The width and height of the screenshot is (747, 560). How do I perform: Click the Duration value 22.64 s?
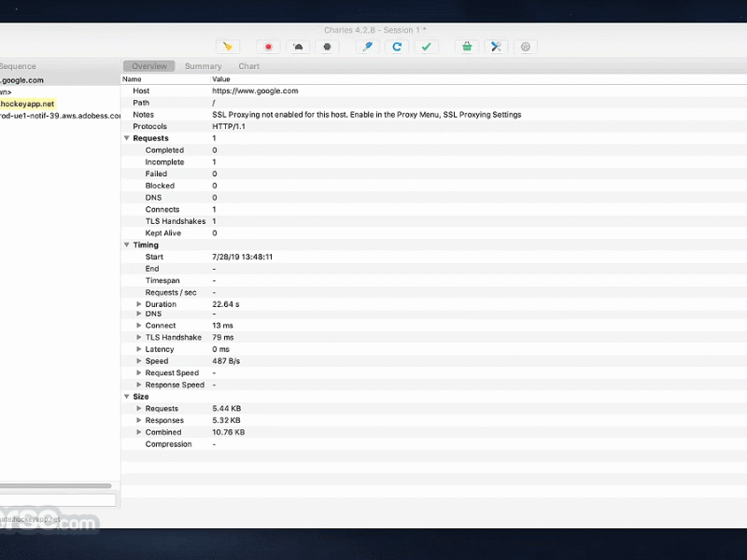(226, 304)
